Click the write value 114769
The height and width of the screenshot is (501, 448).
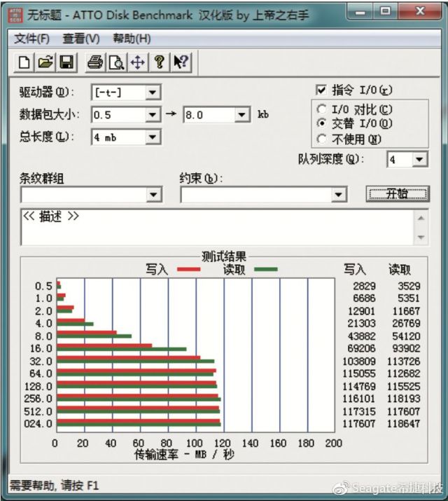[359, 387]
